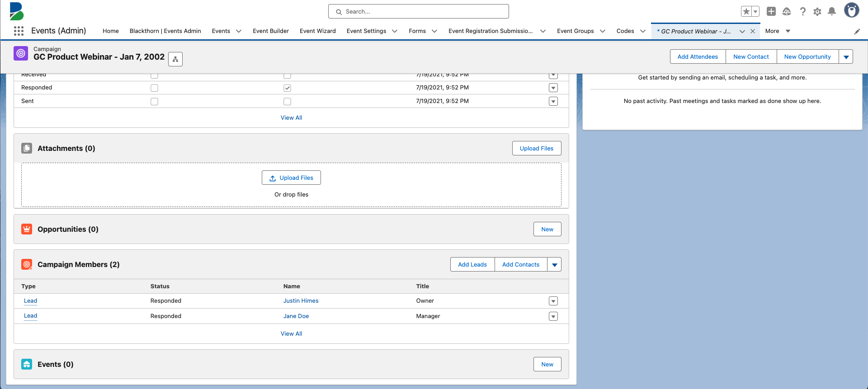Open the user profile avatar
This screenshot has height=389, width=868.
851,11
